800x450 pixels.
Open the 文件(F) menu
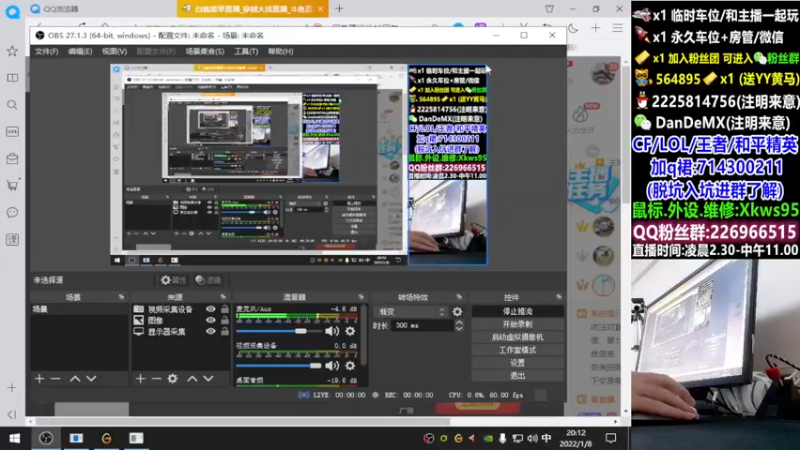46,52
